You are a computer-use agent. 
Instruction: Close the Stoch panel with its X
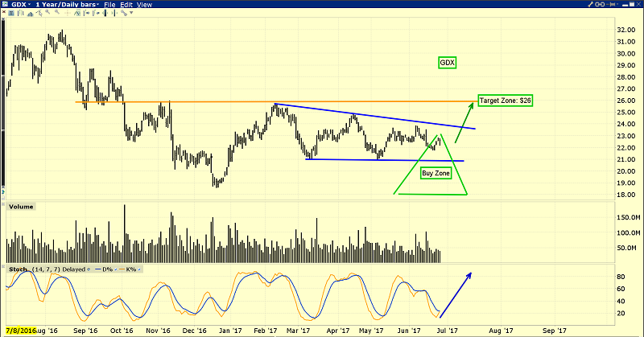(x=3, y=266)
